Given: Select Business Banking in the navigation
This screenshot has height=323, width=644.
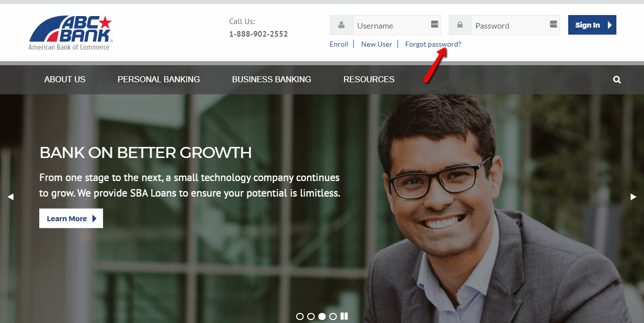Looking at the screenshot, I should point(272,79).
